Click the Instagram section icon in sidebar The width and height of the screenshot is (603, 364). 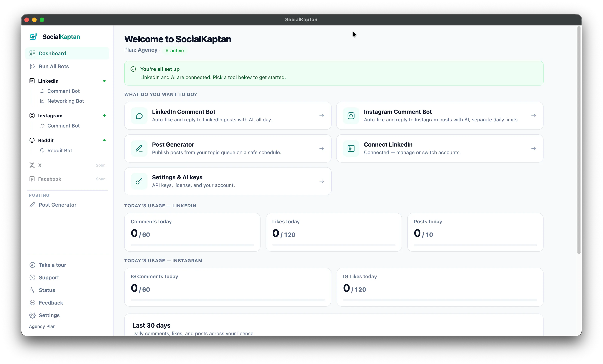point(32,115)
